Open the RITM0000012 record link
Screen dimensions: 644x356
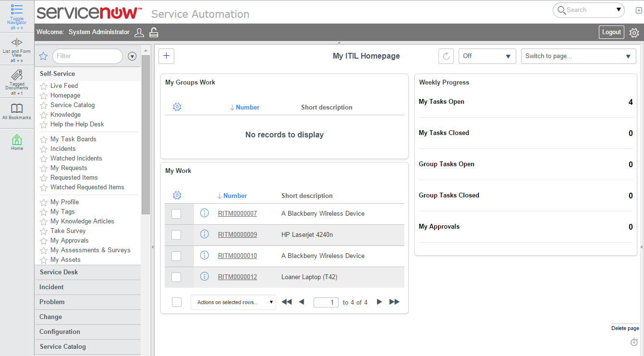[237, 277]
